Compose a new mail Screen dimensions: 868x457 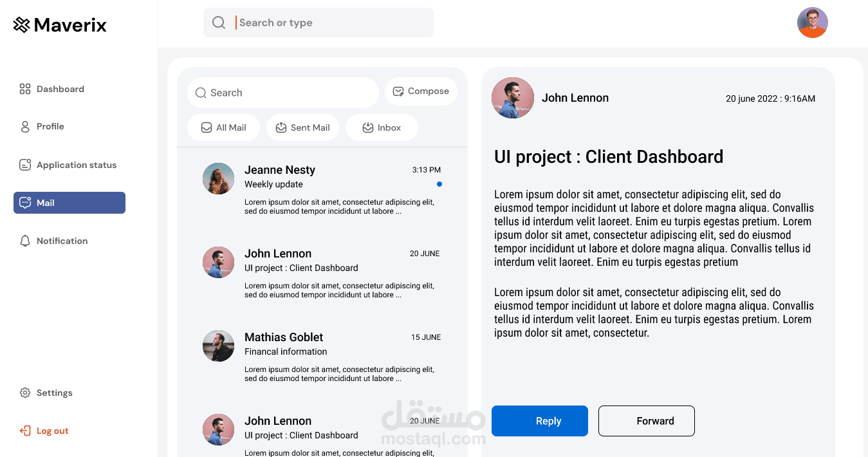coord(421,91)
